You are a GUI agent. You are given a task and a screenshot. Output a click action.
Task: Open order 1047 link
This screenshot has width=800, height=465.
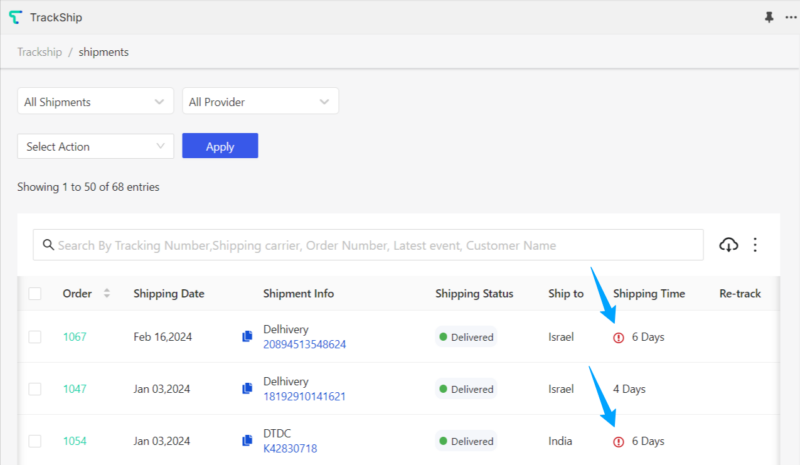pos(74,389)
